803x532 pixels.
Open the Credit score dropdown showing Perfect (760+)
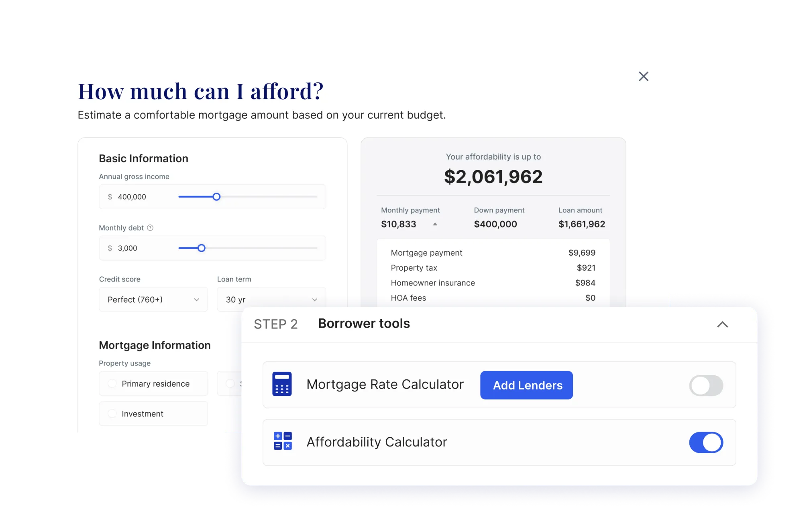[153, 299]
